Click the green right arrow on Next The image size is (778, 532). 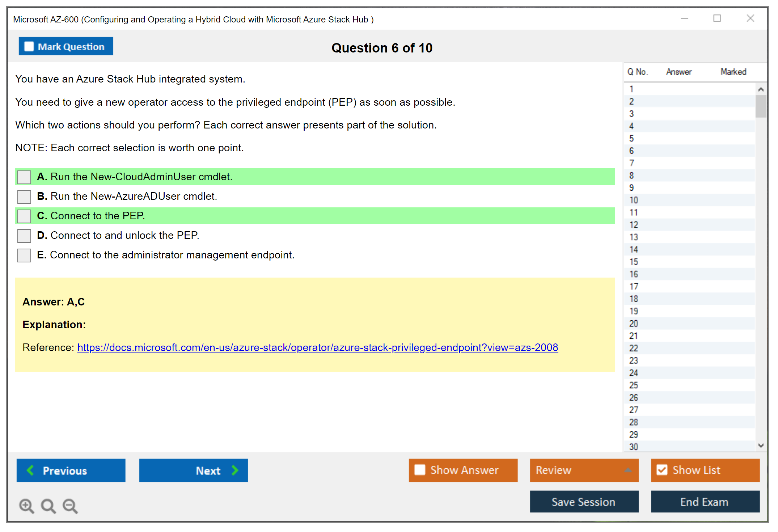click(x=235, y=470)
